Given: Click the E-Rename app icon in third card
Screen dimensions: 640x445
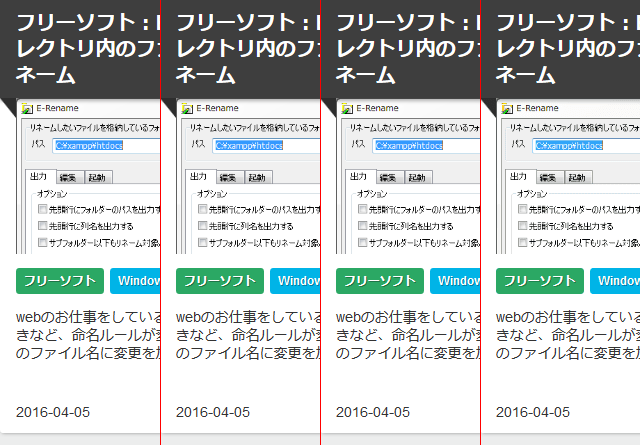Looking at the screenshot, I should click(347, 108).
